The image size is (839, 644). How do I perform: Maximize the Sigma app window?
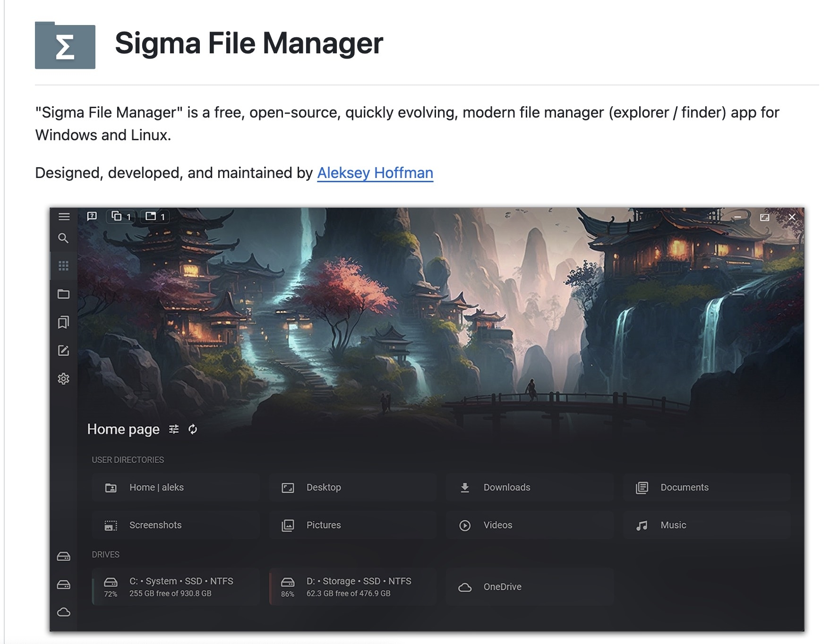point(765,217)
